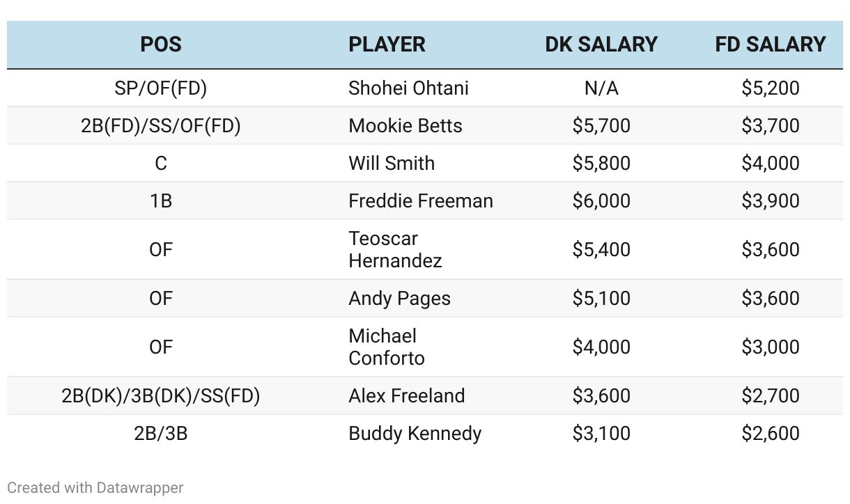Click the N/A DK salary cell

pyautogui.click(x=601, y=88)
